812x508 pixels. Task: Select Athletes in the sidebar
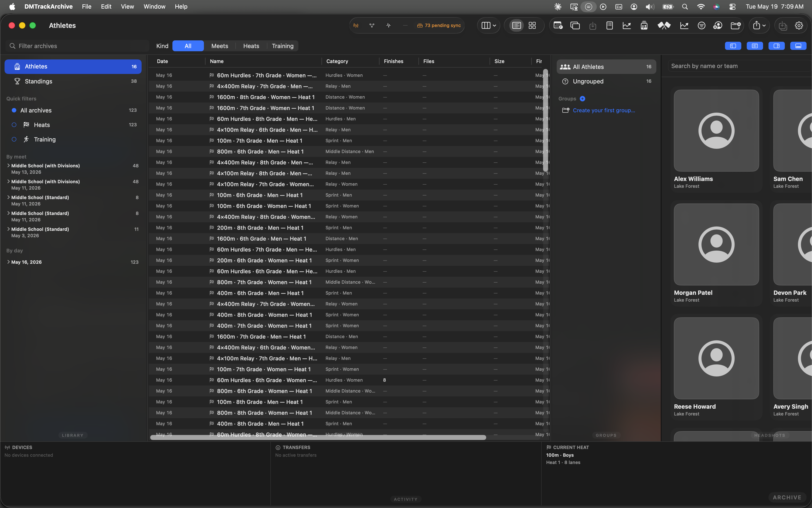pos(73,66)
